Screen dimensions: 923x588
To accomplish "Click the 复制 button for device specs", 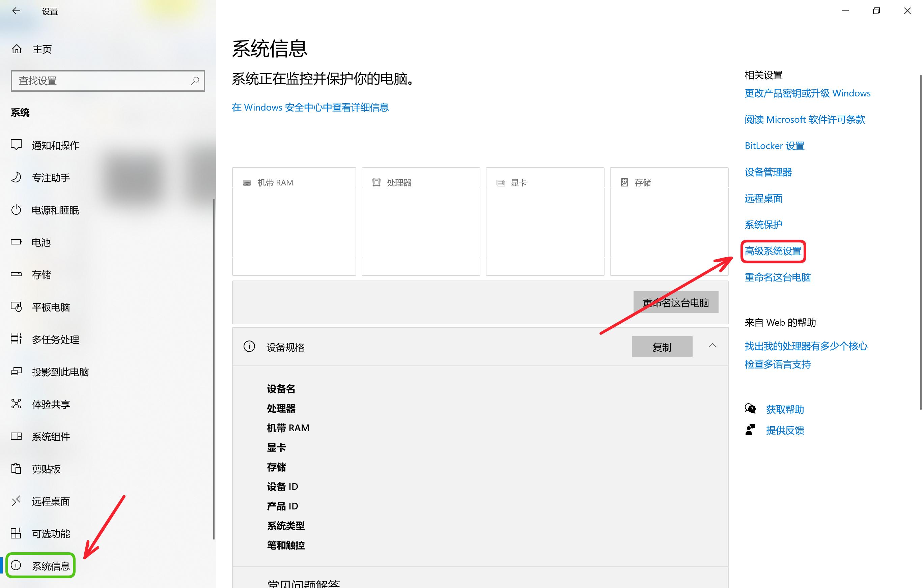I will [x=662, y=347].
